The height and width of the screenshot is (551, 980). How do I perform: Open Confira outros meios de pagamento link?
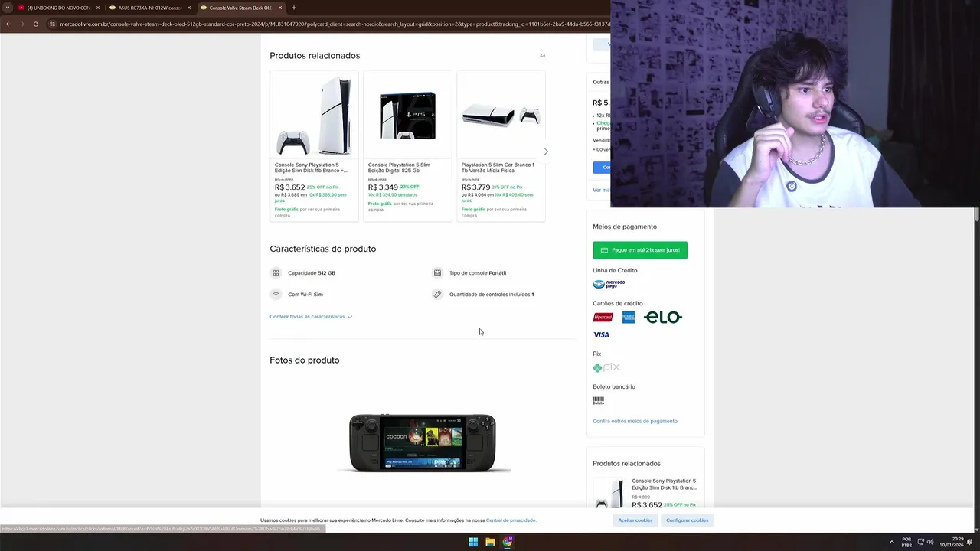[635, 421]
